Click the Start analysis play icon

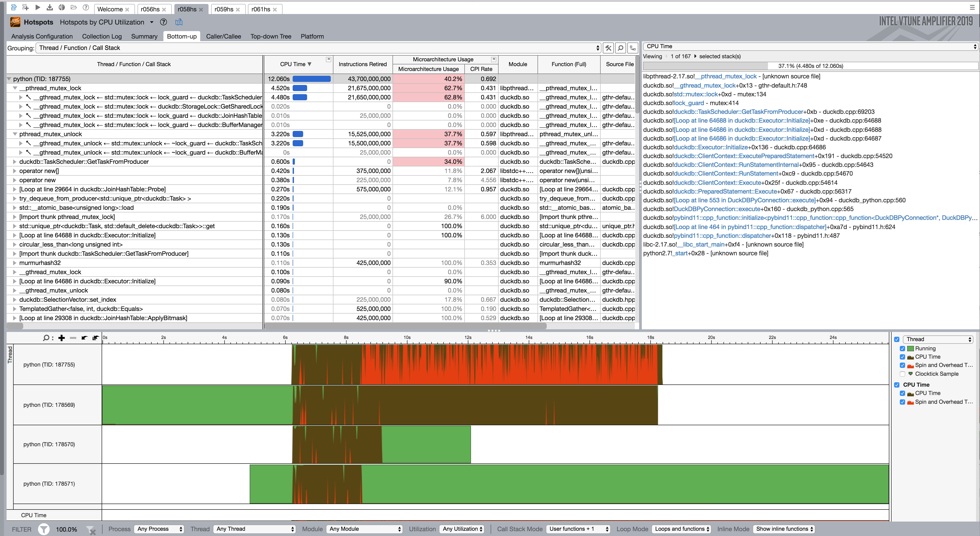38,8
